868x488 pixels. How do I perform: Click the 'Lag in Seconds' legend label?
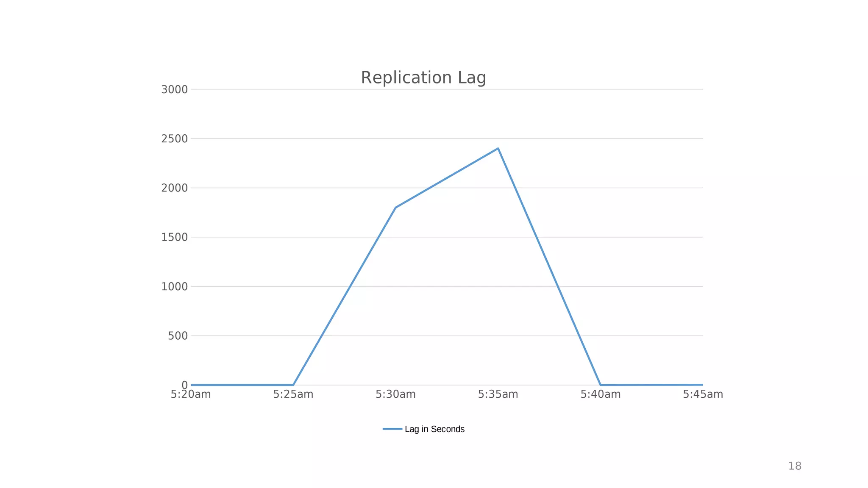pos(434,429)
